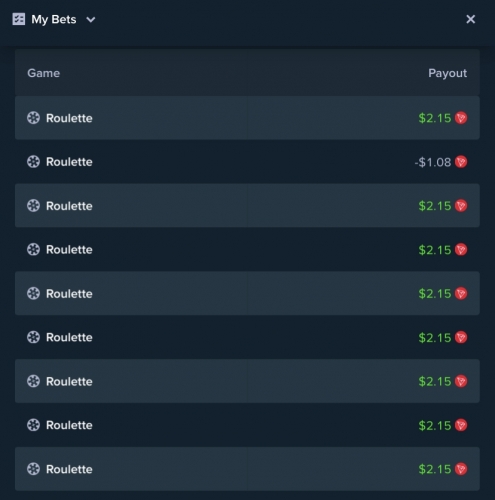This screenshot has width=495, height=500.
Task: Click the roulette icon beside -$1.08 bet
Action: pyautogui.click(x=33, y=162)
